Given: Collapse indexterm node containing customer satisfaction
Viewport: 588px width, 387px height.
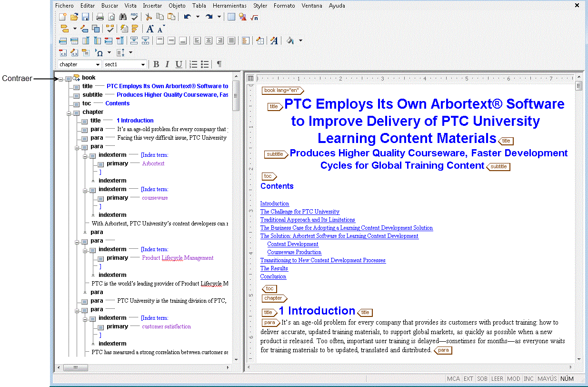Looking at the screenshot, I should [85, 319].
